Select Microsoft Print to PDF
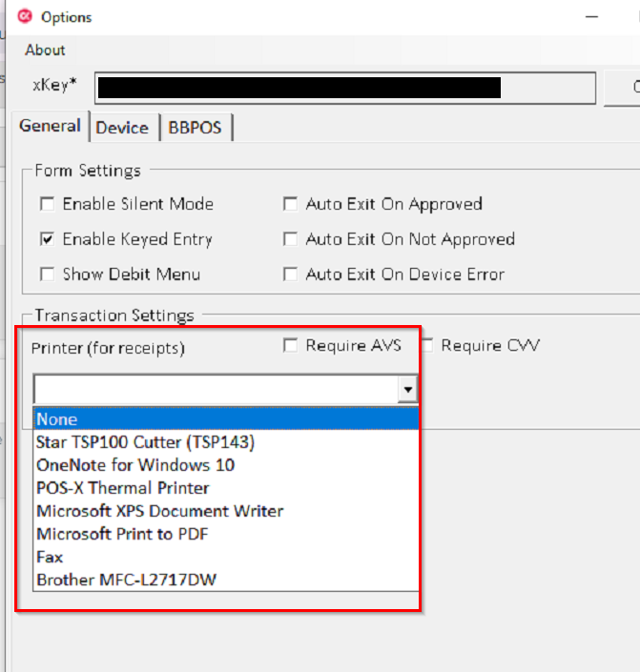The image size is (640, 672). point(226,534)
